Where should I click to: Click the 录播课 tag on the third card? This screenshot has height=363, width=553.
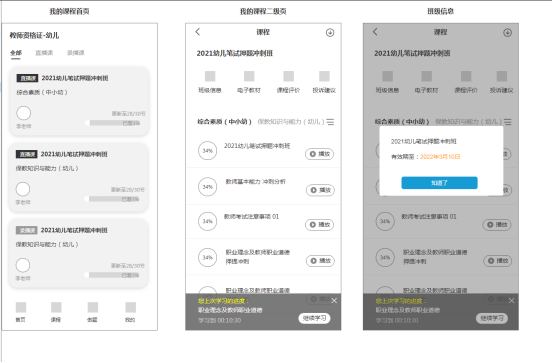coord(26,230)
